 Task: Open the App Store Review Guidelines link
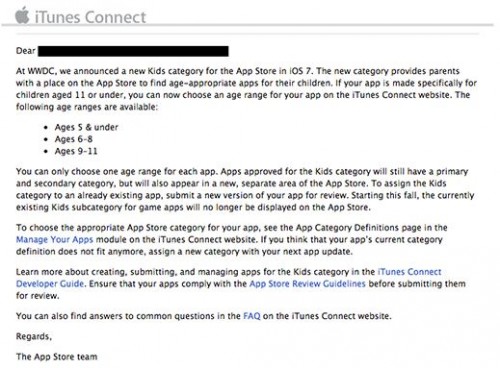pos(307,284)
